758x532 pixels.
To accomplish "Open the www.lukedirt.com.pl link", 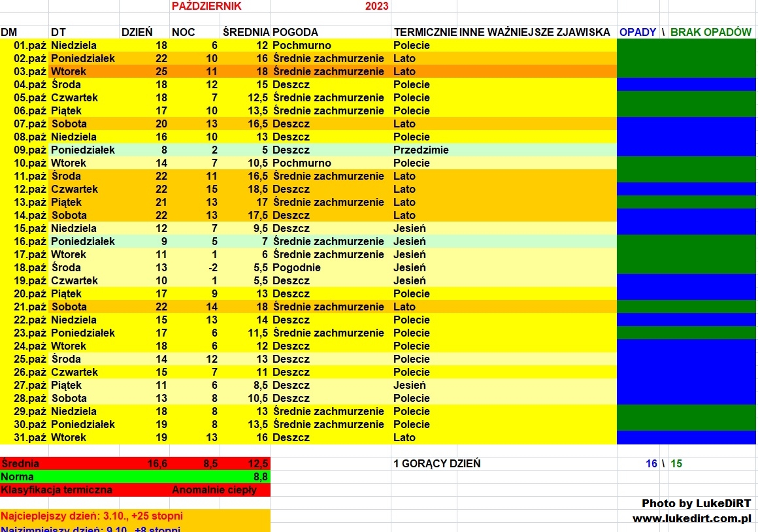I will (691, 518).
